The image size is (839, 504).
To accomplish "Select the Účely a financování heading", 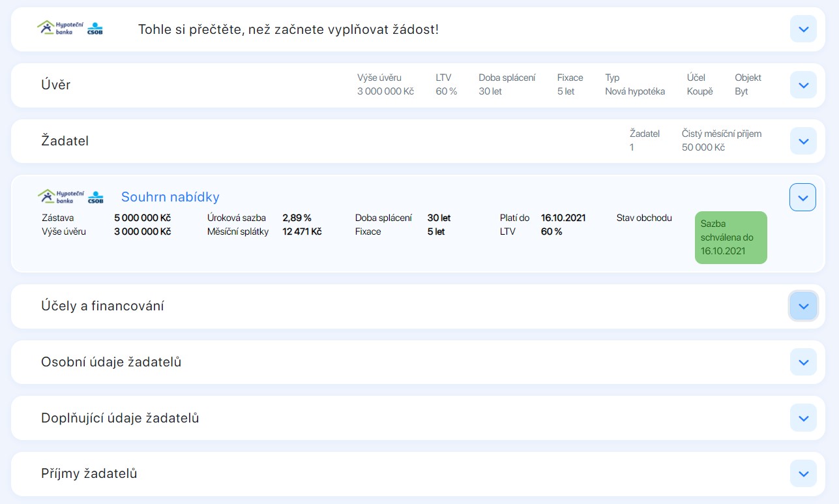I will point(102,306).
